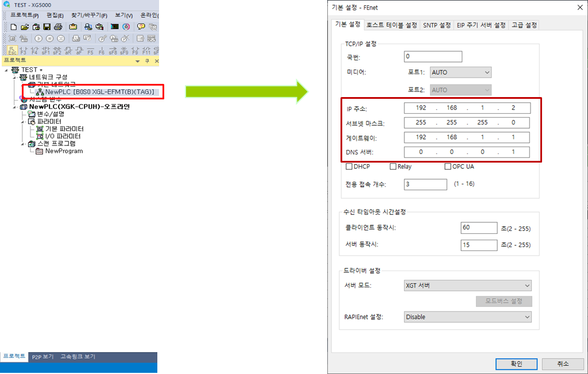Click the Open Project folder icon
This screenshot has height=374, width=588.
coord(25,26)
